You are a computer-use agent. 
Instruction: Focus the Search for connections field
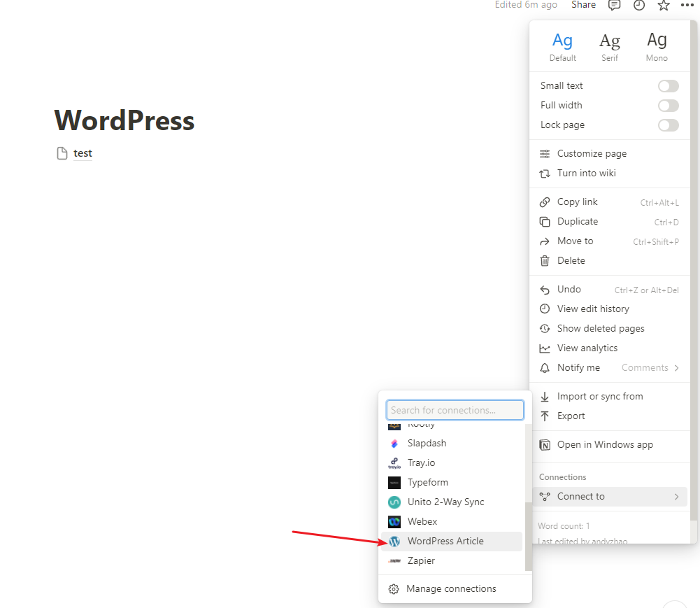(455, 410)
